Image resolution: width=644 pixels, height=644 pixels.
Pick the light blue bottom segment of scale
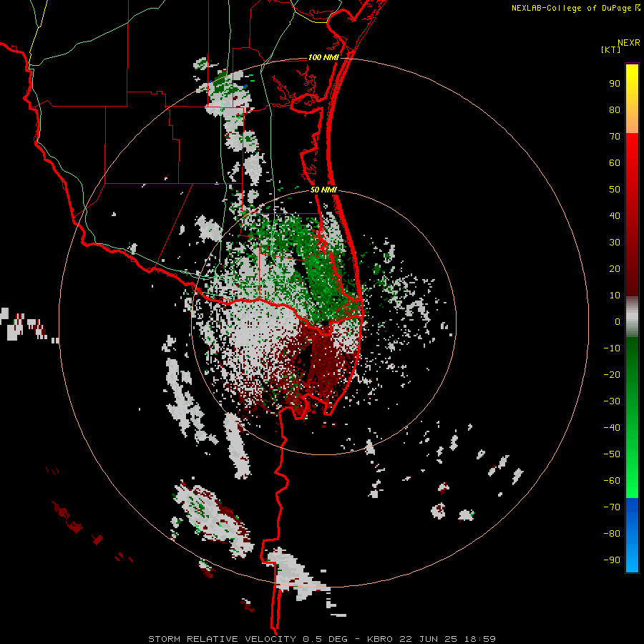(632, 535)
